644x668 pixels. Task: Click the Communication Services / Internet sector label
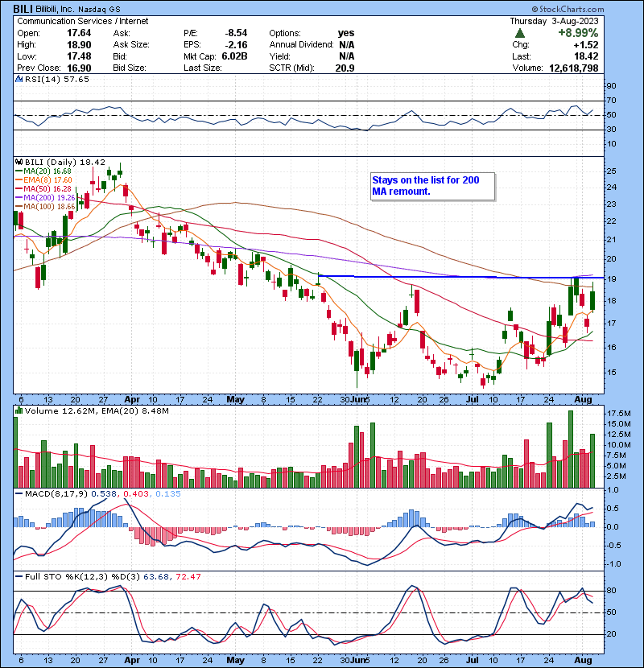[83, 21]
